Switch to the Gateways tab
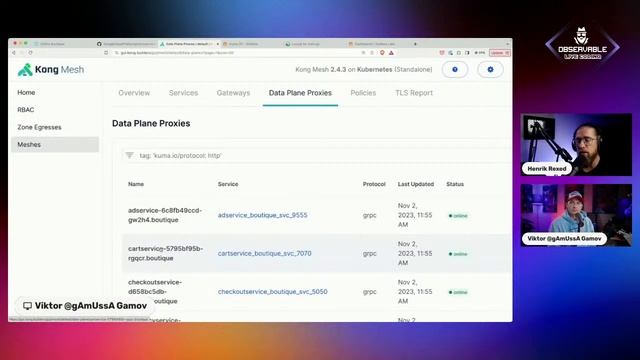The width and height of the screenshot is (640, 360). pyautogui.click(x=233, y=93)
